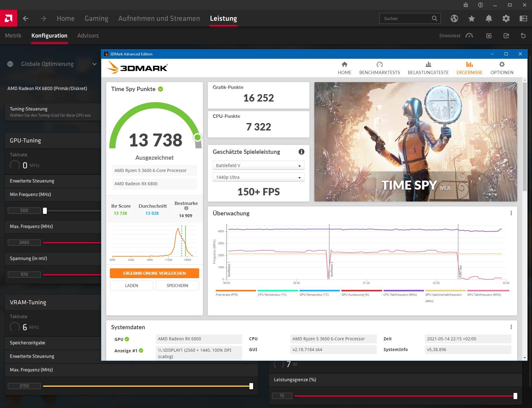Image resolution: width=532 pixels, height=408 pixels.
Task: Click the load profile icon next to Stresstest
Action: (x=489, y=36)
